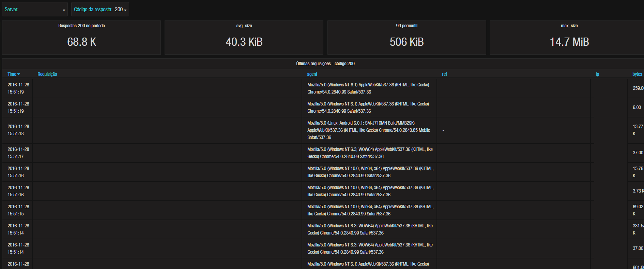Click the 69.02 K bytes cell
Image resolution: width=644 pixels, height=269 pixels.
point(636,210)
